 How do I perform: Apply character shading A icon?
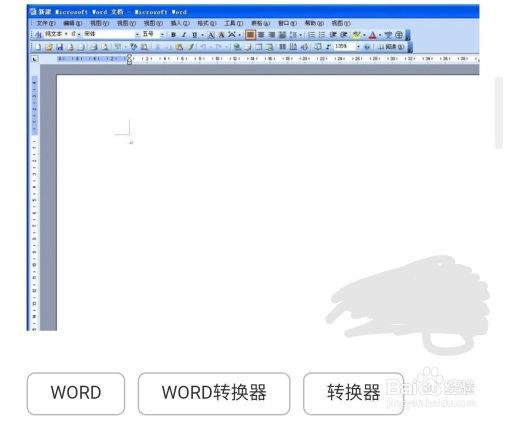(221, 35)
